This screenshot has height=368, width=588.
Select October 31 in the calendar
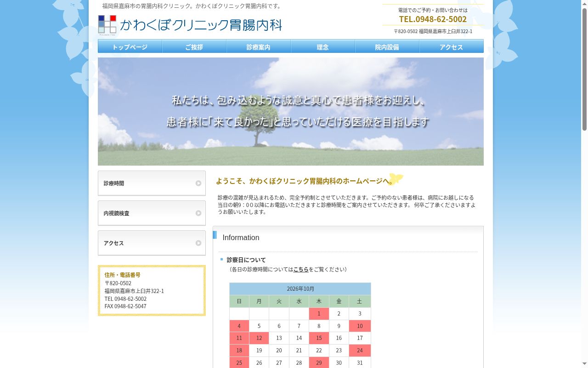coord(360,362)
